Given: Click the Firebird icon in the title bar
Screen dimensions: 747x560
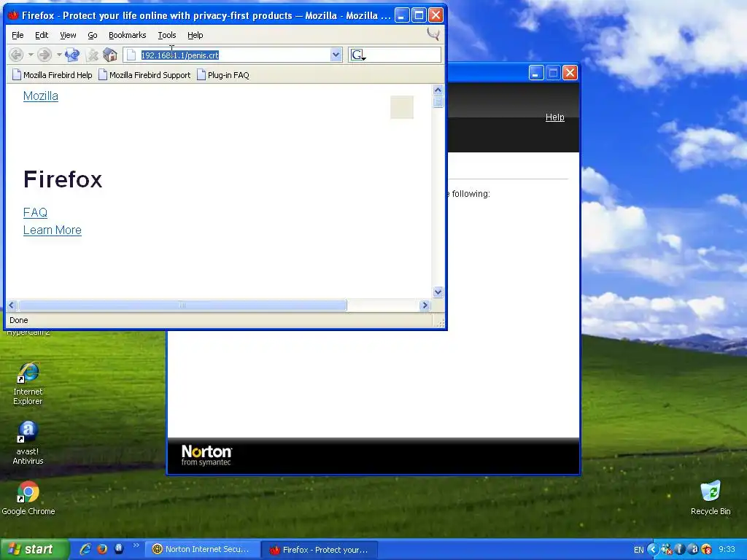Looking at the screenshot, I should point(13,15).
